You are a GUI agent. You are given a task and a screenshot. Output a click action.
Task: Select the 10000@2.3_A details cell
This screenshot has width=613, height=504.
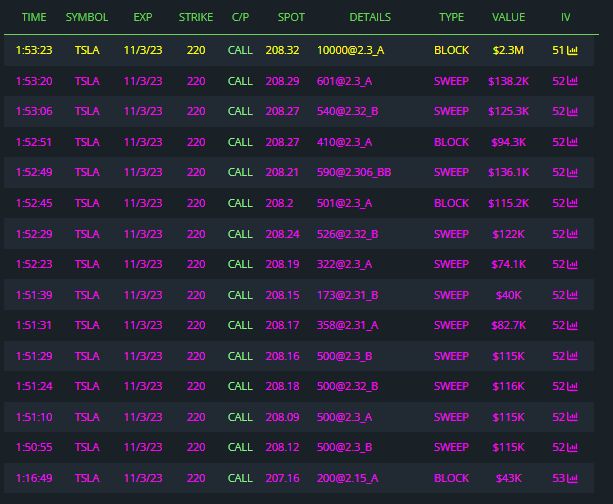[x=351, y=50]
